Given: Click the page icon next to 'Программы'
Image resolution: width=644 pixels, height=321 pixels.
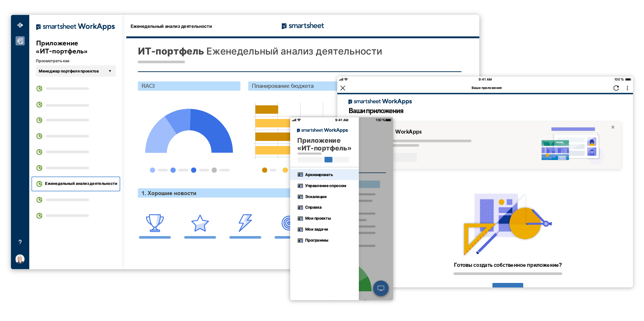Looking at the screenshot, I should [300, 240].
